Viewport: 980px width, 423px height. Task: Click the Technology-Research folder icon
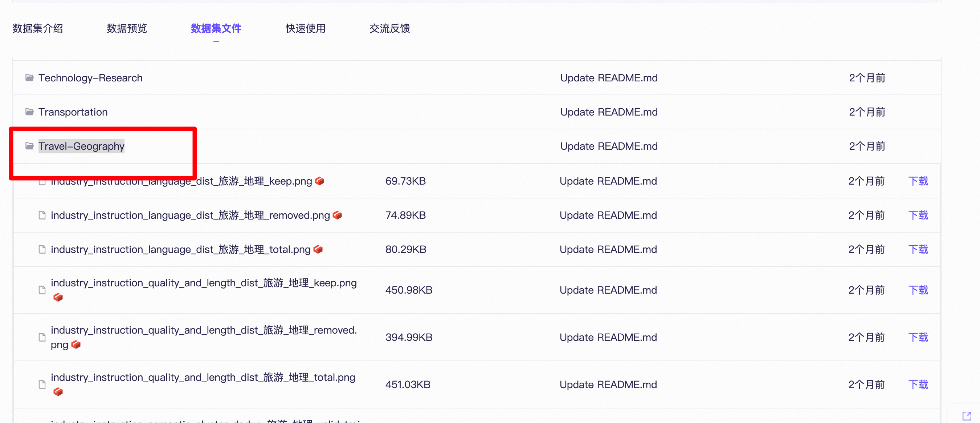[x=29, y=78]
